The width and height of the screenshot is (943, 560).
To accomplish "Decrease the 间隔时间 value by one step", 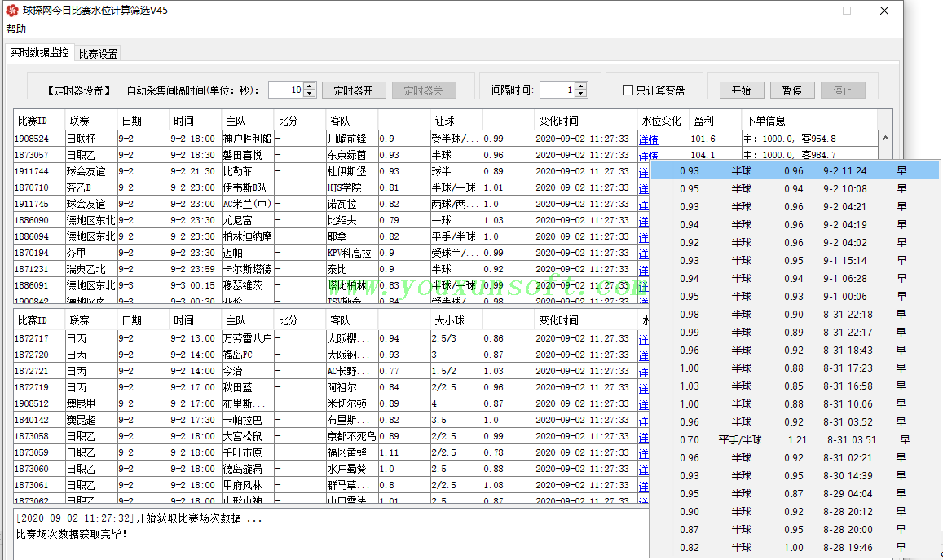I will pos(580,94).
